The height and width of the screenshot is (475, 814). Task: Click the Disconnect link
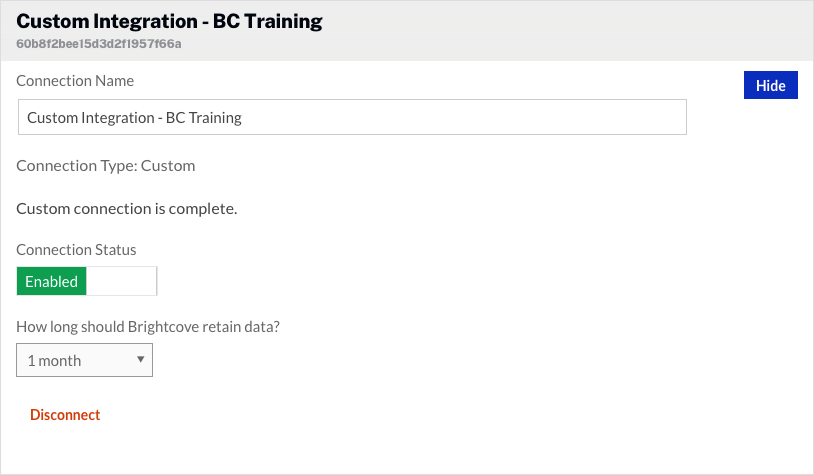pos(65,415)
